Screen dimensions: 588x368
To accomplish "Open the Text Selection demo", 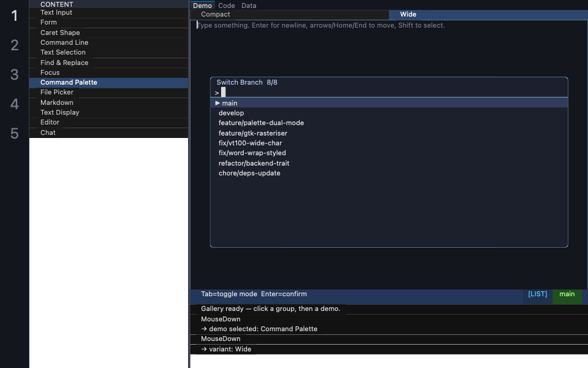I will pos(109,53).
